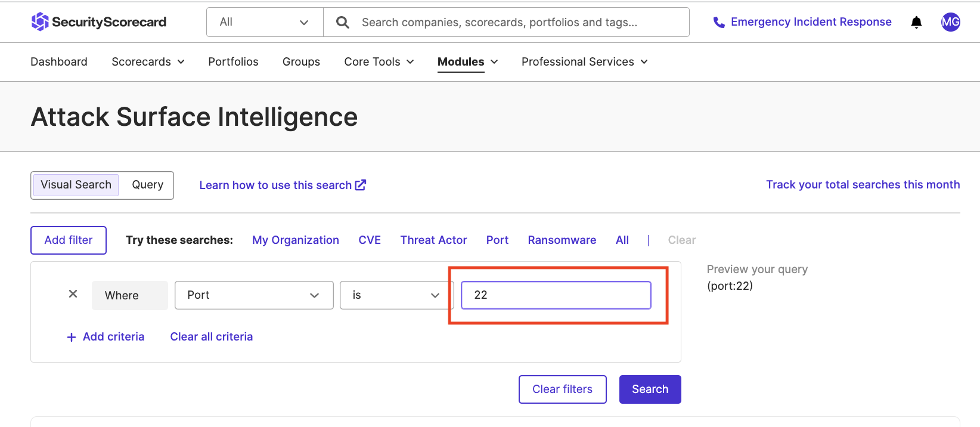Open the All search scope dropdown
The height and width of the screenshot is (427, 980).
click(x=265, y=22)
